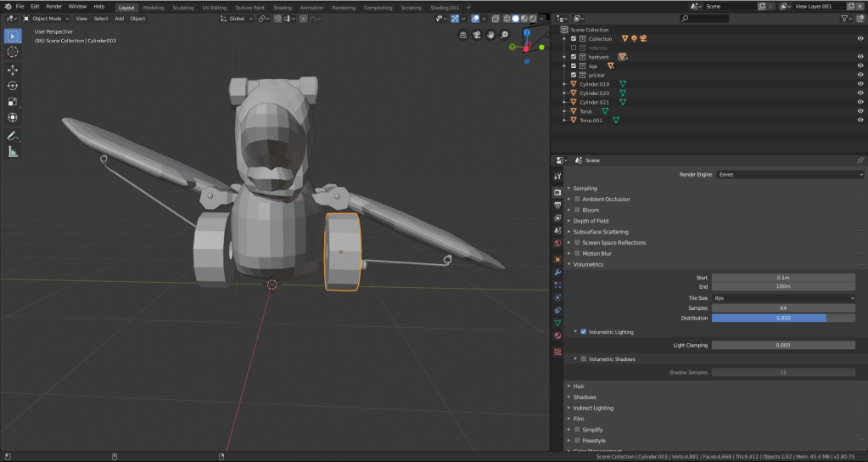Open the Modifiers wrench properties tab
The width and height of the screenshot is (868, 462).
[x=557, y=272]
